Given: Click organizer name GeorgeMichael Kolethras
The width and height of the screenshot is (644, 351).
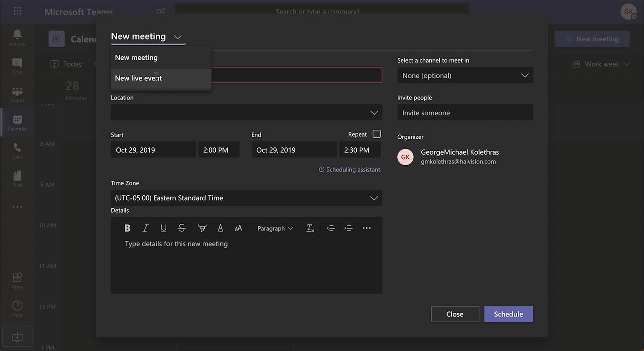Looking at the screenshot, I should [460, 152].
